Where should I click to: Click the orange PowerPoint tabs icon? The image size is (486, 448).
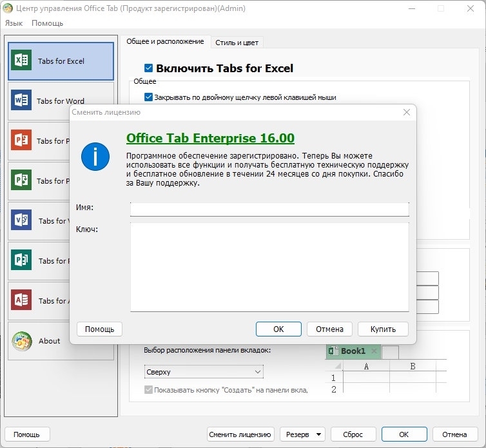pos(21,140)
